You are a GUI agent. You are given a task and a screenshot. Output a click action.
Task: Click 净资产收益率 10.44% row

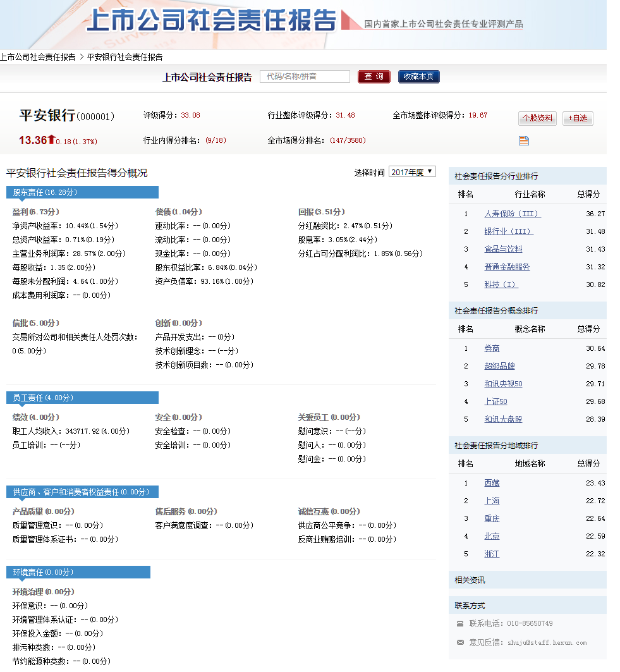tap(66, 226)
